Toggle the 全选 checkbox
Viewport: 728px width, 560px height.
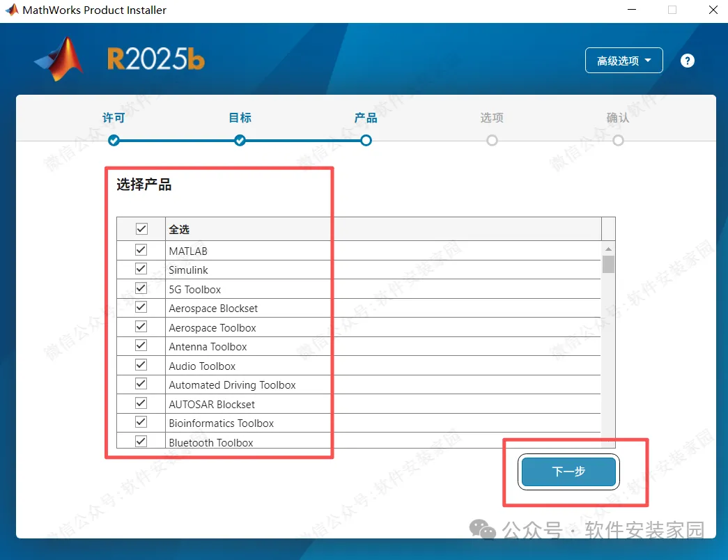(141, 228)
